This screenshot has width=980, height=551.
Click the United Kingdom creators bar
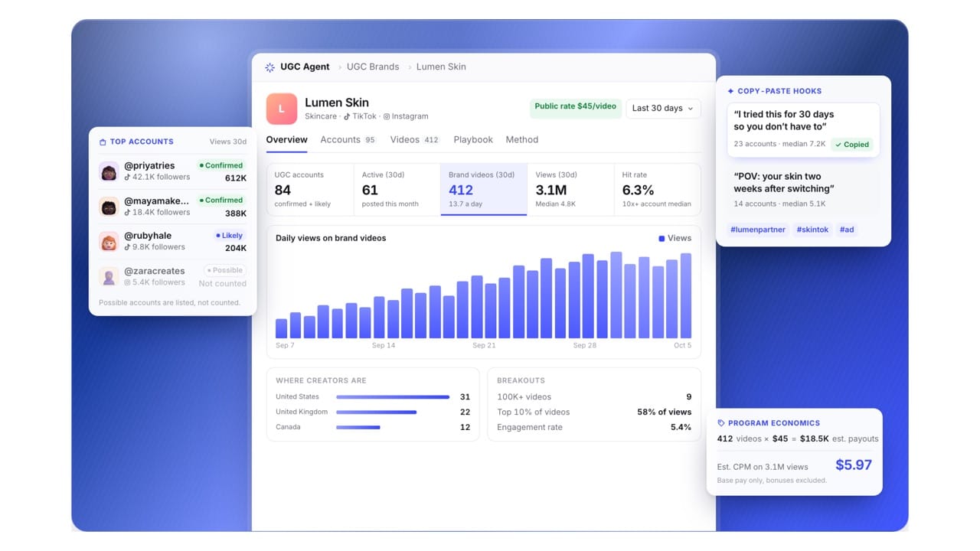click(x=377, y=412)
